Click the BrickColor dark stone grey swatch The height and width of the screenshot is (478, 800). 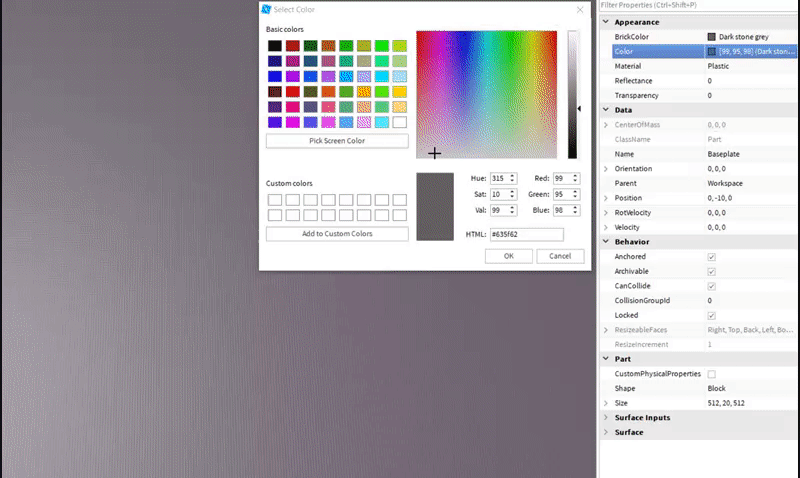(x=711, y=36)
